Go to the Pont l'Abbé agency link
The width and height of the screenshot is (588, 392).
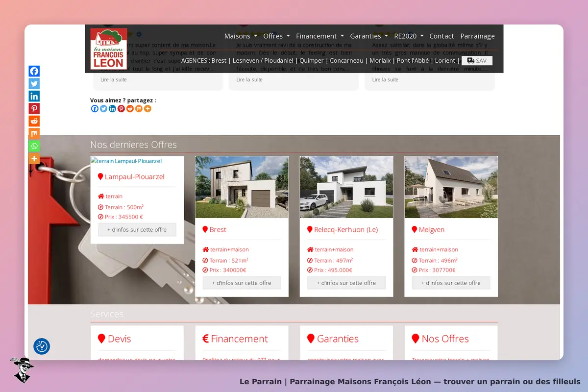413,61
